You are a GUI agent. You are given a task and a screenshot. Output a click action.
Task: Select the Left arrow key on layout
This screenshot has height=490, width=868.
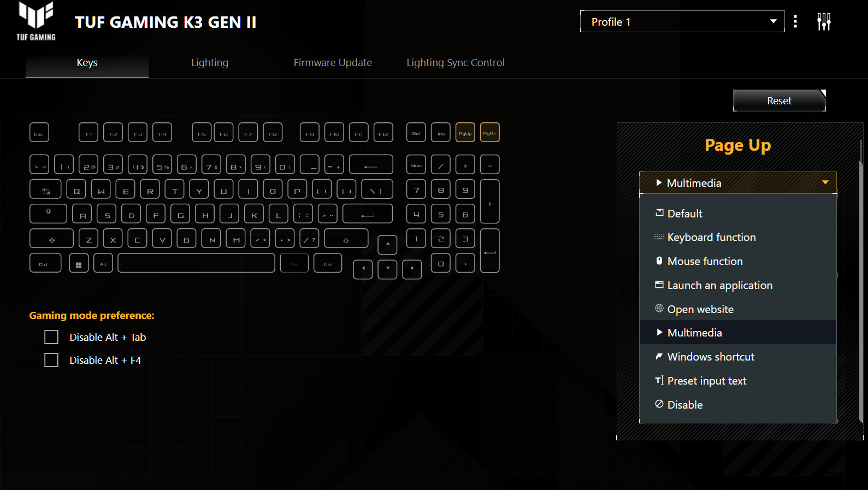click(x=363, y=269)
